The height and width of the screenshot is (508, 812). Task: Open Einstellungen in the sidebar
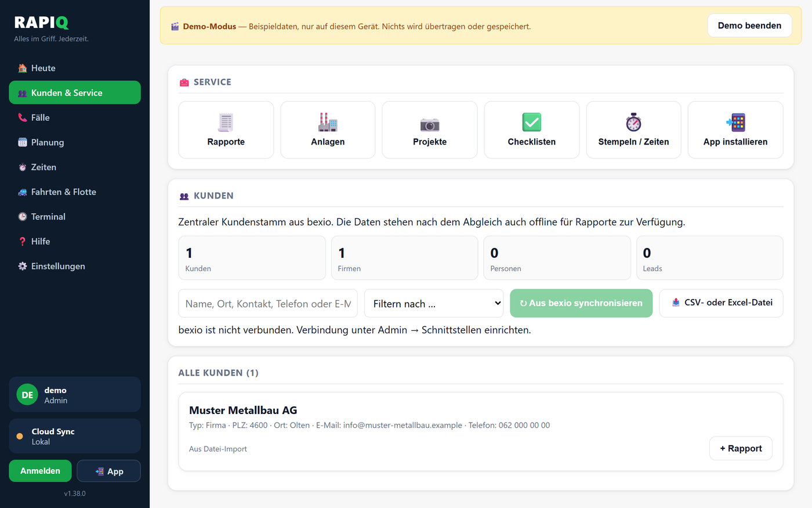tap(75, 266)
